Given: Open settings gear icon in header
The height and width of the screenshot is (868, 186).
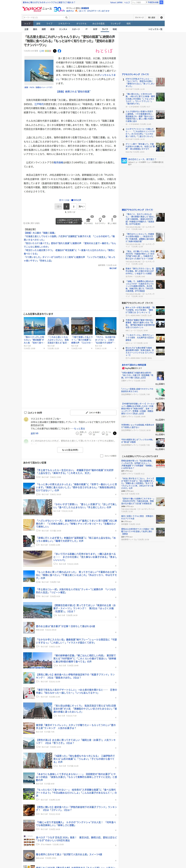Looking at the screenshot, I should 161,17.
